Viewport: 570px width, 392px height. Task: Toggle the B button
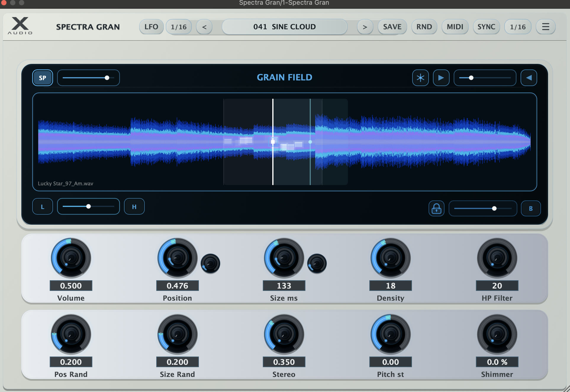pos(531,208)
